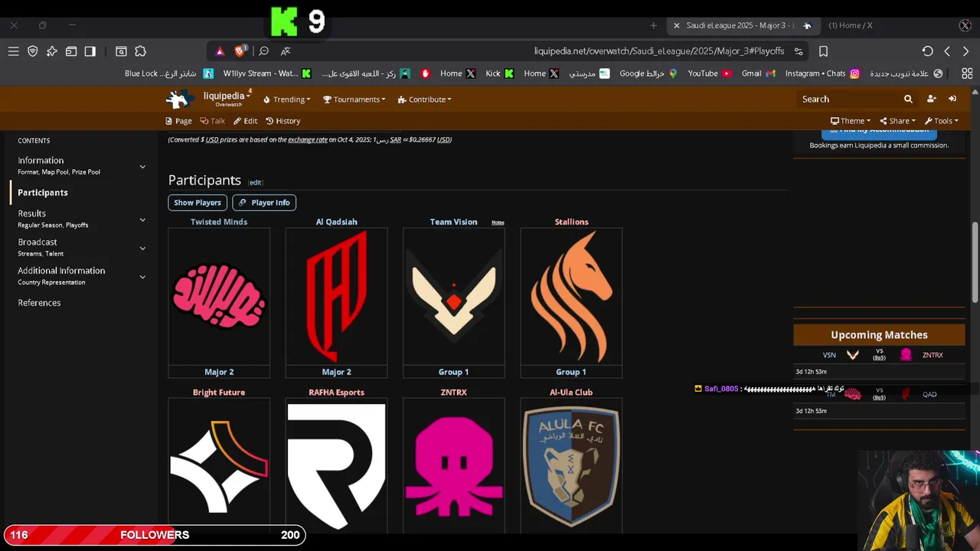
Task: Open the YouTube bookmark
Action: point(710,73)
